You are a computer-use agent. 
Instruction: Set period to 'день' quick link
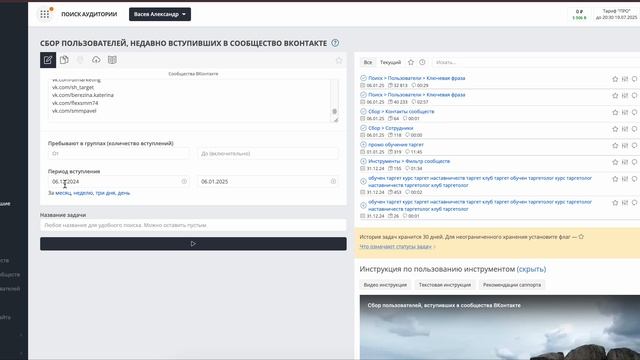(124, 193)
